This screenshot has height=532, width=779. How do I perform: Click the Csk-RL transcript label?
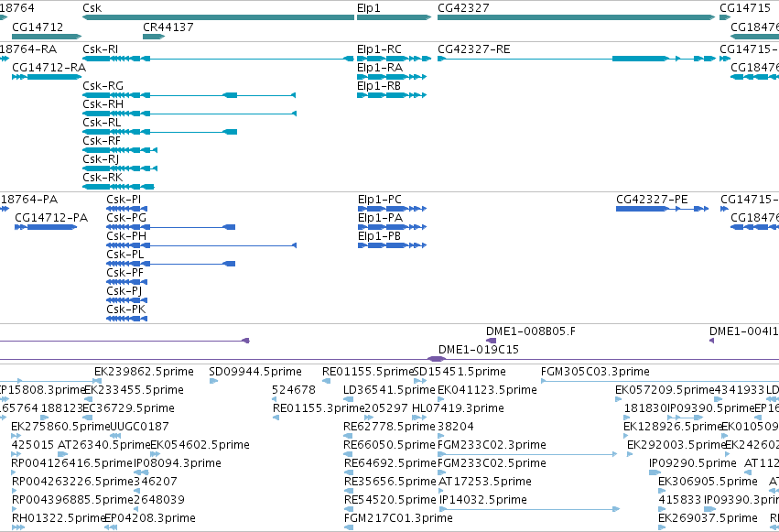click(x=102, y=123)
